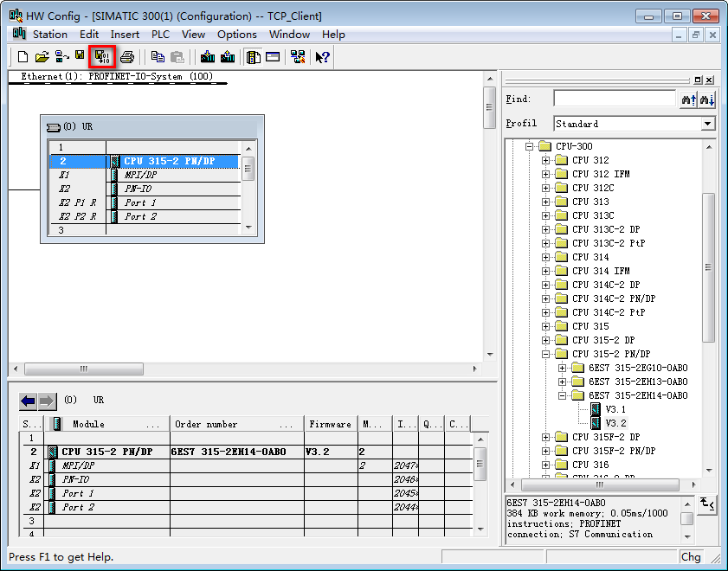Open the Station menu
Viewport: 728px width, 571px height.
pos(49,35)
